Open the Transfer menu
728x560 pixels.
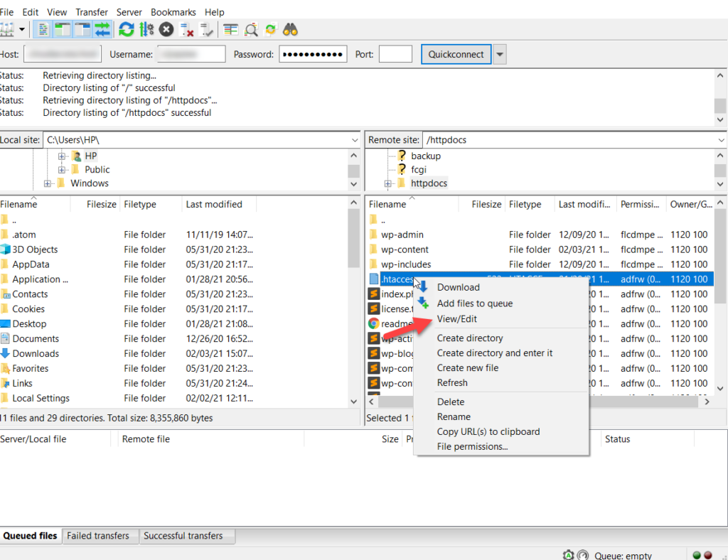[x=92, y=12]
